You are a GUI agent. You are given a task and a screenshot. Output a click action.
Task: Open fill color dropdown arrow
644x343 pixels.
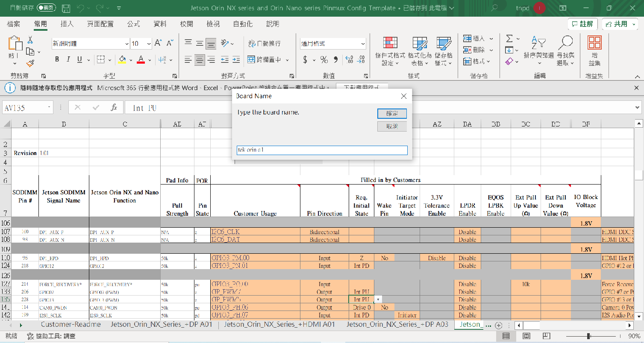tap(131, 60)
